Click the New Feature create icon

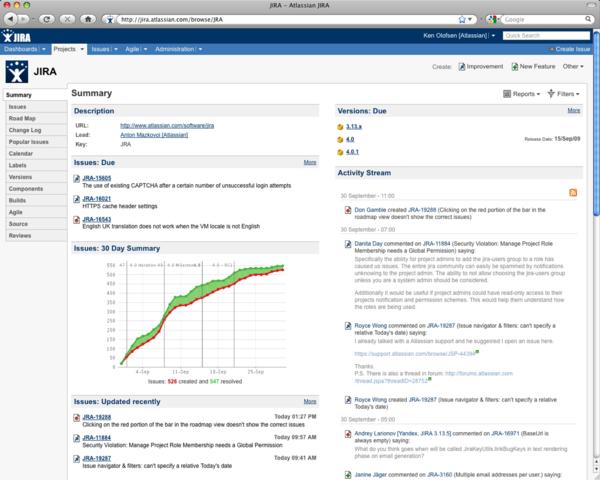pyautogui.click(x=514, y=67)
